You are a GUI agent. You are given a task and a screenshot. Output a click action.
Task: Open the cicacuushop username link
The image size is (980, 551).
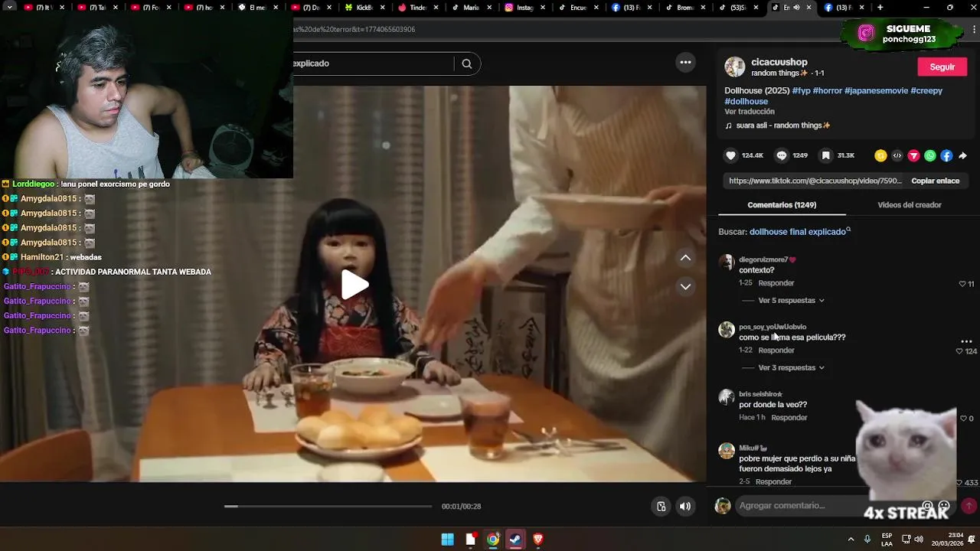click(x=779, y=62)
